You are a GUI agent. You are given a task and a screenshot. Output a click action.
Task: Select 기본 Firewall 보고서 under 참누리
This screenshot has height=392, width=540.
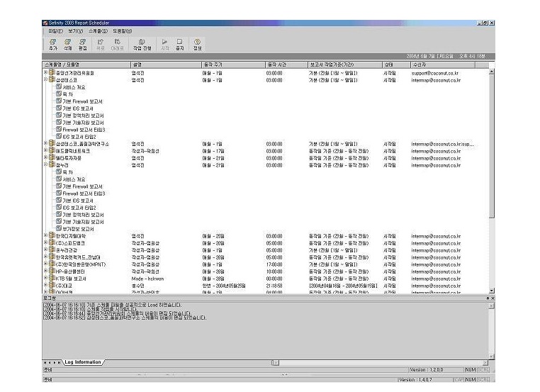(83, 186)
